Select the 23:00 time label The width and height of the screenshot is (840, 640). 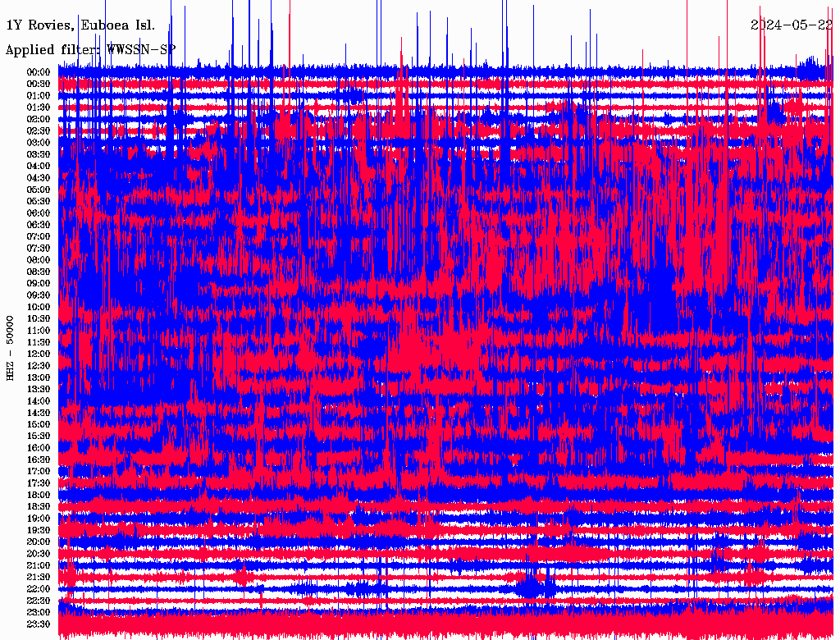39,613
